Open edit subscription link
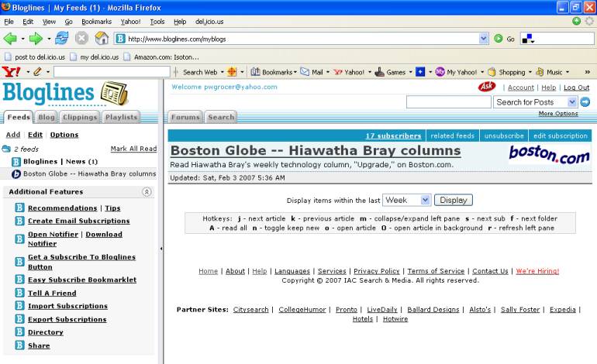This screenshot has height=364, width=597. tap(561, 136)
